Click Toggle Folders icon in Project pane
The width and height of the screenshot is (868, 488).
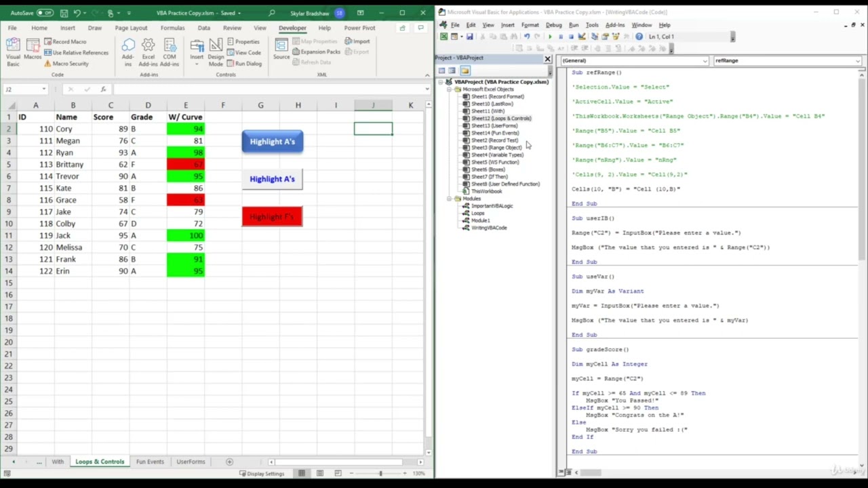[x=465, y=70]
